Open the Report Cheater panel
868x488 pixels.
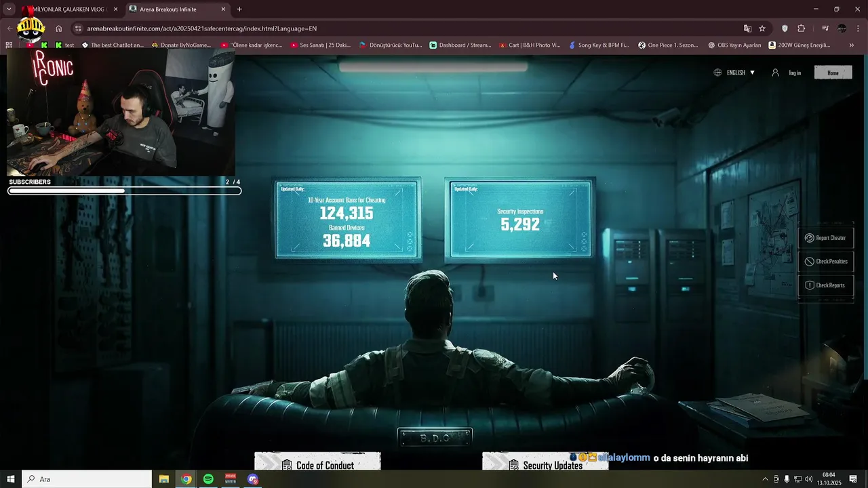[825, 238]
